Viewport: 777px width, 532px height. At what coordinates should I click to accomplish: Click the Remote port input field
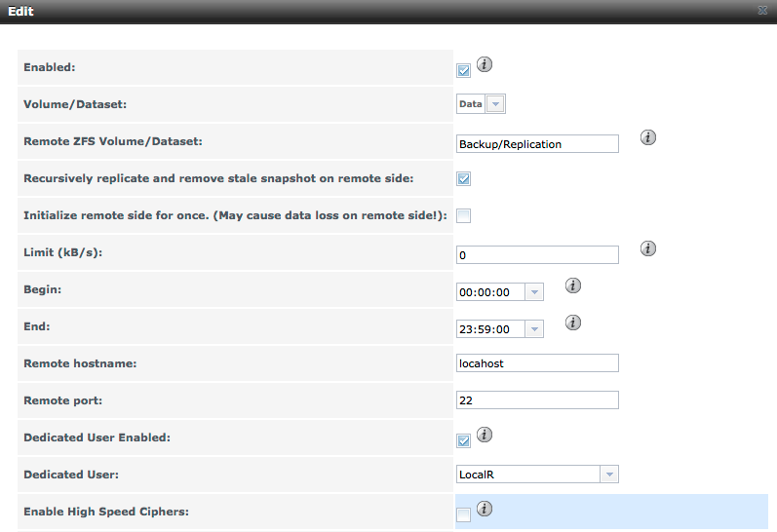point(537,399)
